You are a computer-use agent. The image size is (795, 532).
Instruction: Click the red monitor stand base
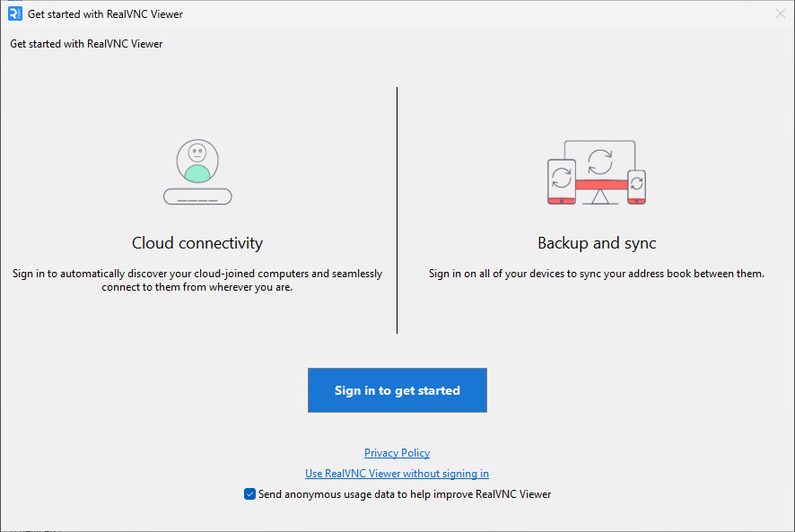point(599,186)
